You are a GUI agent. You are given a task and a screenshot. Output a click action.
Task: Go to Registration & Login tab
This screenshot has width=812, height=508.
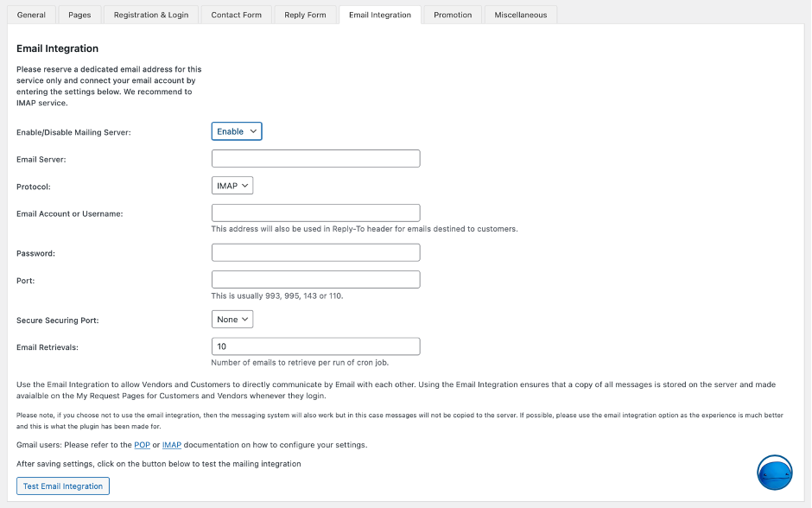(151, 15)
